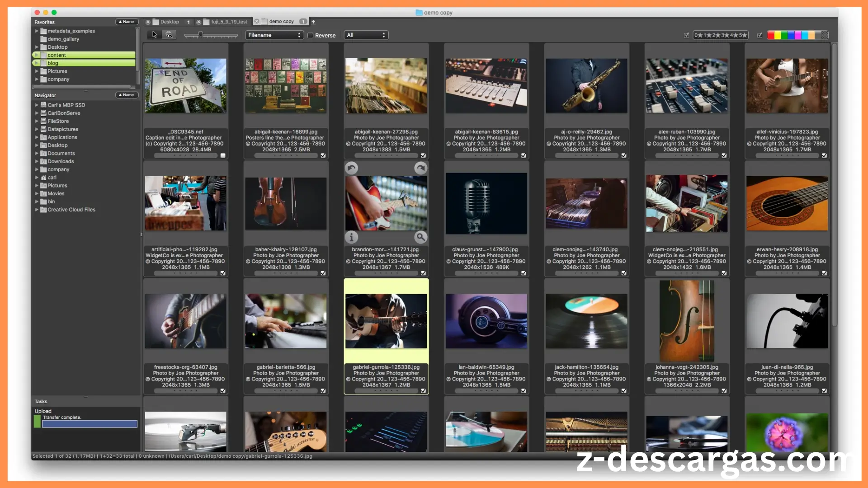Select the arrow pointer tool
Viewport: 868px width, 488px height.
tap(155, 35)
